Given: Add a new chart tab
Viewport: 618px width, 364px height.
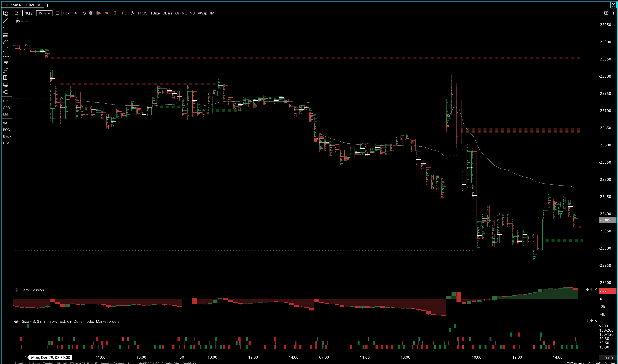Looking at the screenshot, I should (48, 5).
